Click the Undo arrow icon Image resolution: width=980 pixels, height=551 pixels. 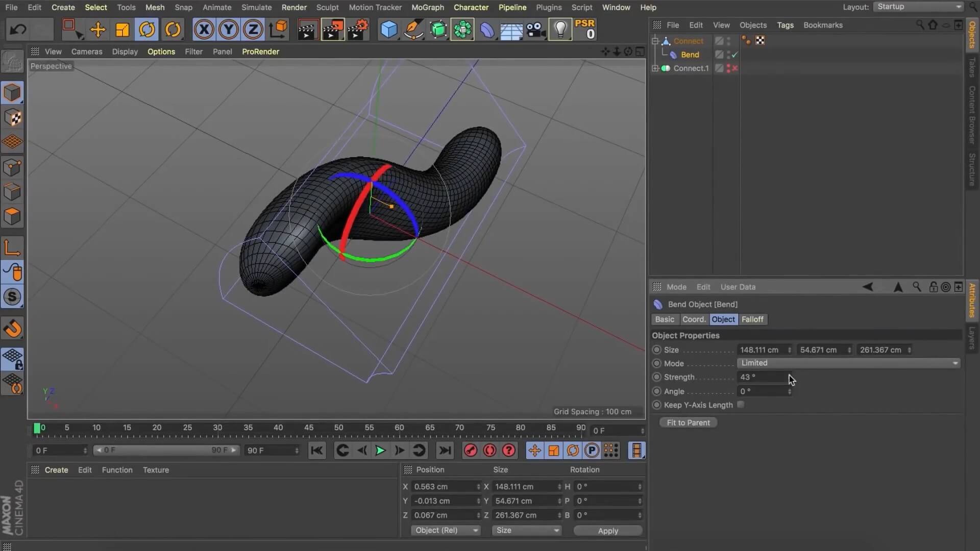click(18, 30)
